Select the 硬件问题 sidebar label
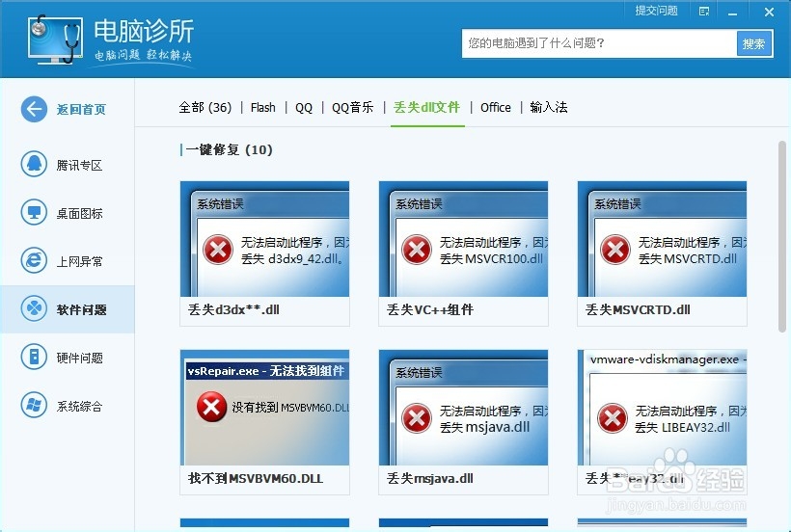 click(80, 358)
